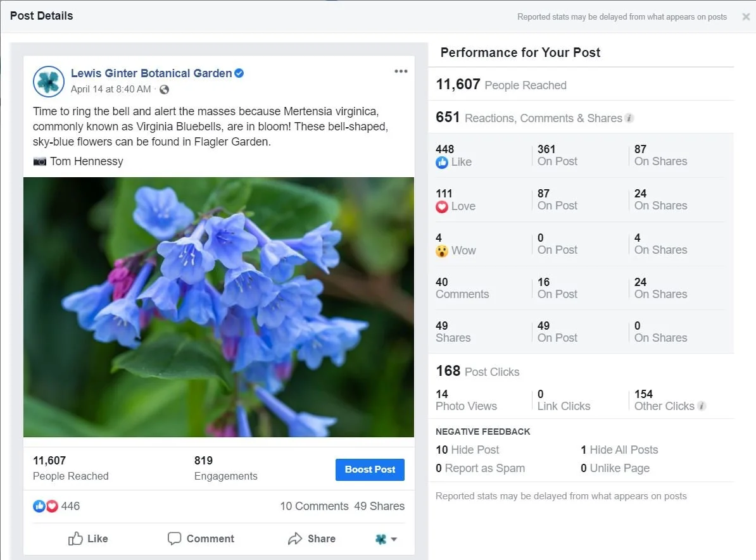Click the Wow emoji icon in stats
Image resolution: width=756 pixels, height=560 pixels.
point(442,251)
